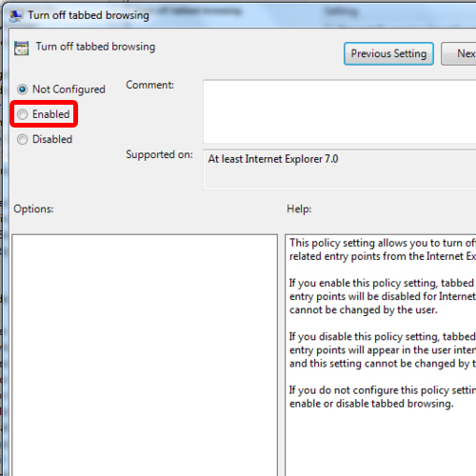Click the 'This policy setting allows you' paragraph
The height and width of the screenshot is (476, 476).
click(383, 249)
